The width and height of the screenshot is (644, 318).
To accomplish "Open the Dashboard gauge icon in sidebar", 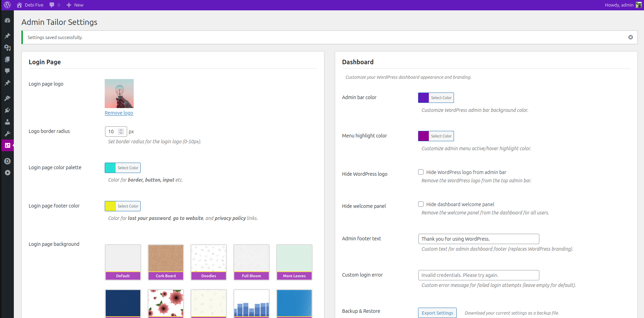I will click(x=7, y=20).
